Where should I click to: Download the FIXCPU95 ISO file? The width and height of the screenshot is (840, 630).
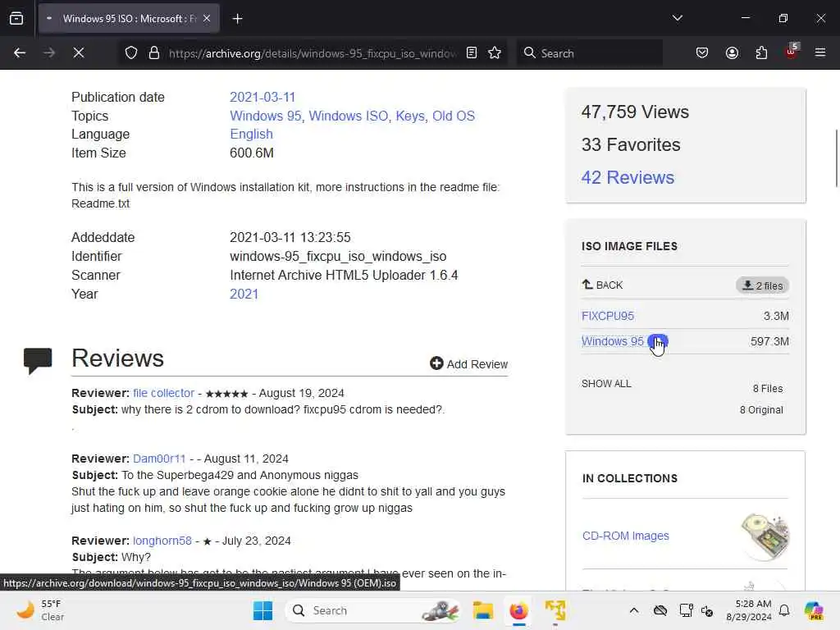[x=608, y=316]
